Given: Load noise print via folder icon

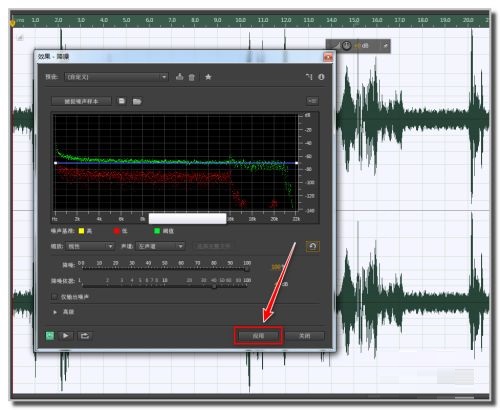Looking at the screenshot, I should [137, 101].
